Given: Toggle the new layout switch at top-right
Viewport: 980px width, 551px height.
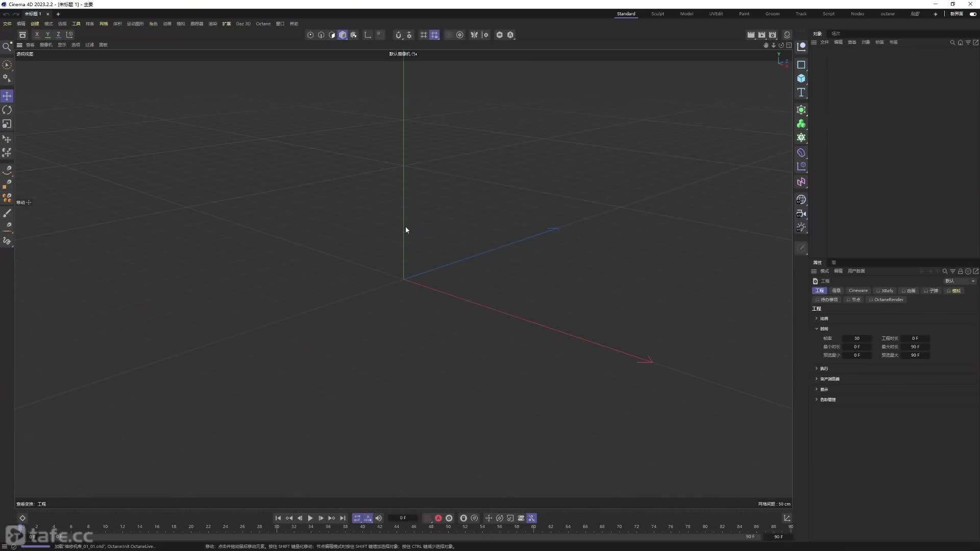Looking at the screenshot, I should (x=973, y=14).
